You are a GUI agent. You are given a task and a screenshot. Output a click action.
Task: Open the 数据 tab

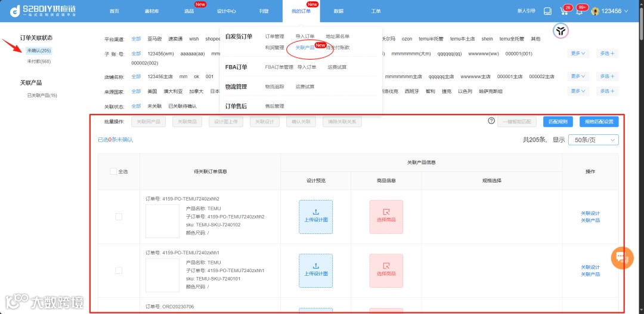click(x=339, y=11)
